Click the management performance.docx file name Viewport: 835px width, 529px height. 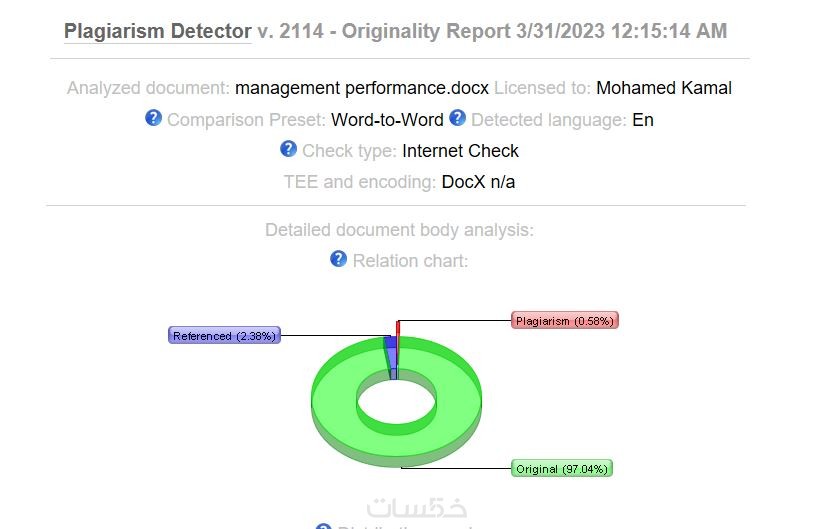point(362,88)
